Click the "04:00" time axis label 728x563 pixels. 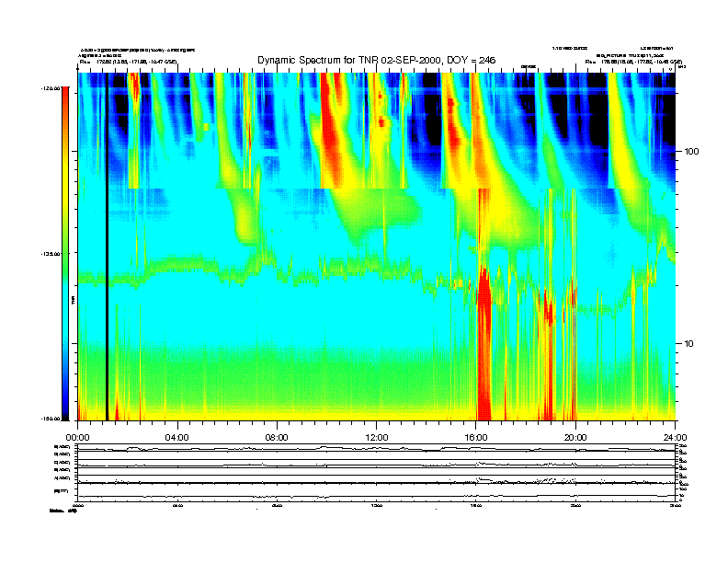pyautogui.click(x=177, y=438)
